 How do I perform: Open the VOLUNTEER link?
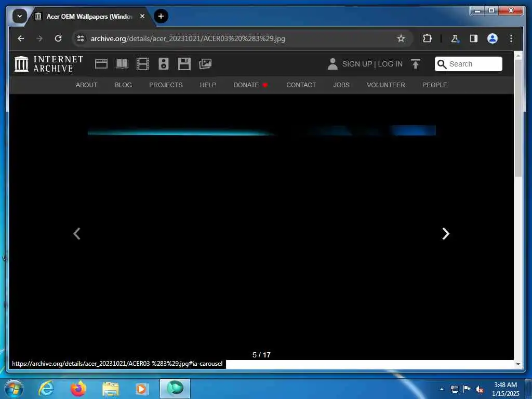coord(386,85)
